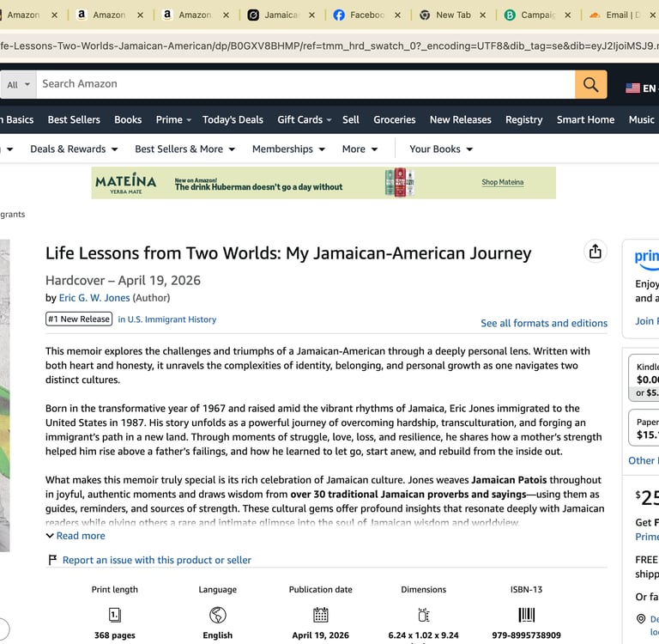659x644 pixels.
Task: Click the US flag language icon
Action: pyautogui.click(x=632, y=88)
